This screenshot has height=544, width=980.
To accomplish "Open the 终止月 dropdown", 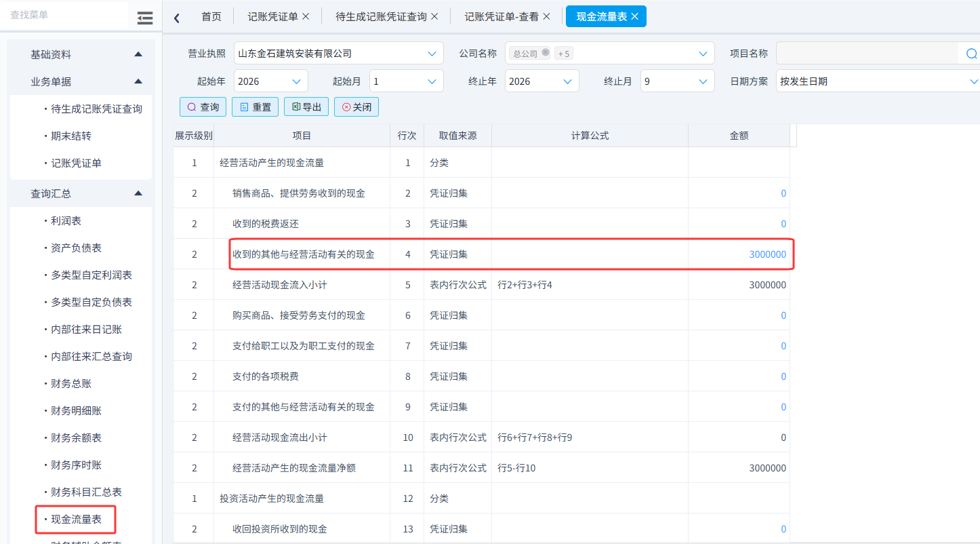I will point(703,81).
